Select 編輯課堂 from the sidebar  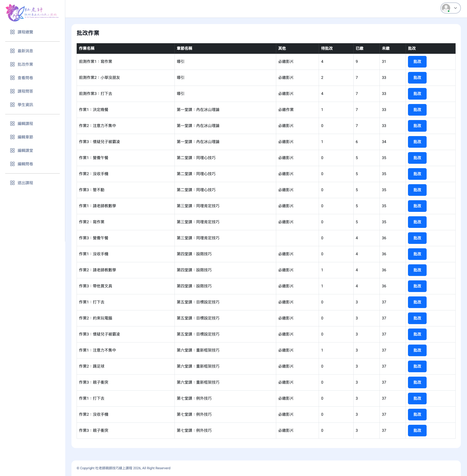[25, 151]
